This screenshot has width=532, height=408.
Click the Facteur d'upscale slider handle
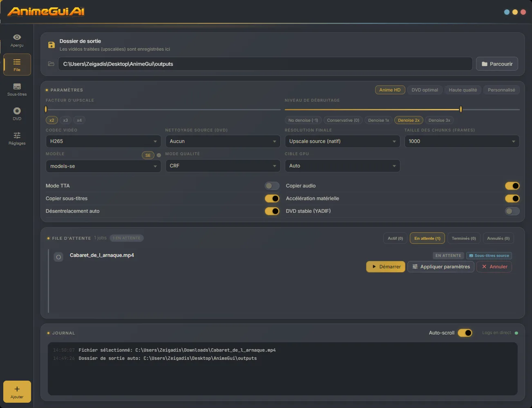coord(46,109)
